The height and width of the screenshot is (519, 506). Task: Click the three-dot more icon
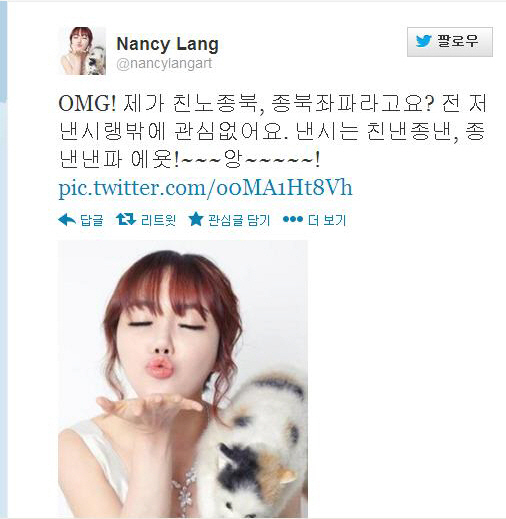[293, 219]
